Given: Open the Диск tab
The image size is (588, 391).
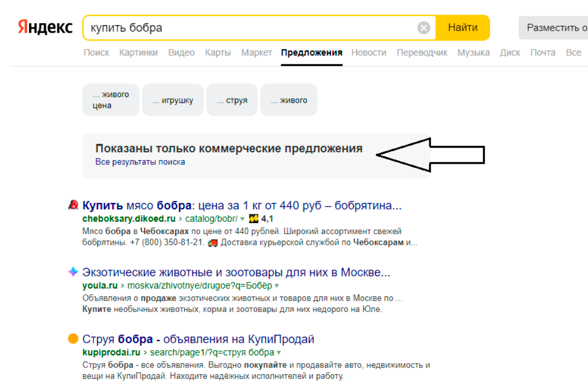Looking at the screenshot, I should click(510, 53).
